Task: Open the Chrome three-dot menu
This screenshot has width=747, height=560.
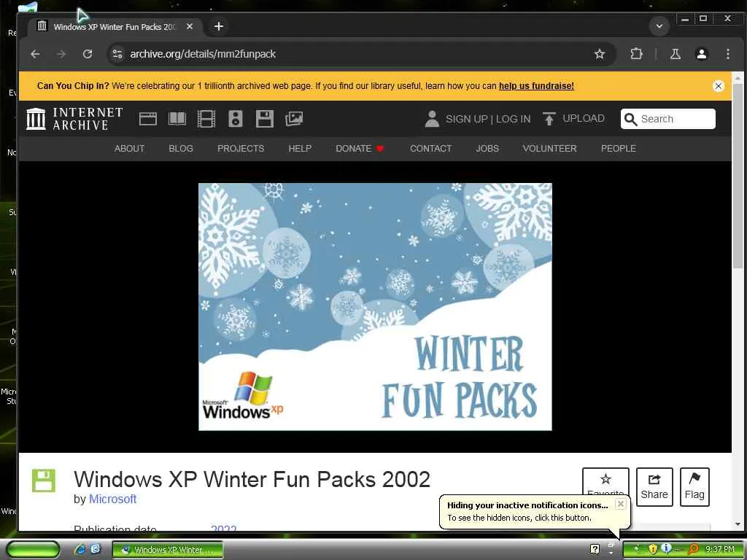Action: [x=727, y=54]
